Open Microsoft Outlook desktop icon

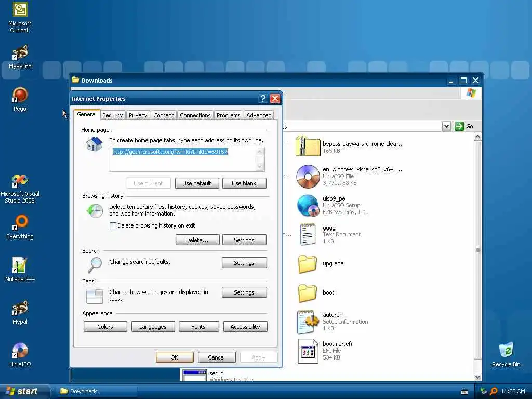click(x=20, y=17)
